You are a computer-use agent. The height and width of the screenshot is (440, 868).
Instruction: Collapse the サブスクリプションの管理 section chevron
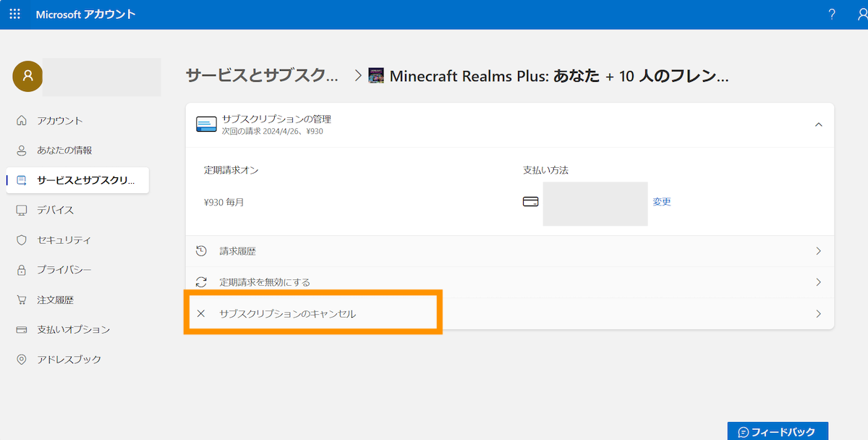[819, 124]
